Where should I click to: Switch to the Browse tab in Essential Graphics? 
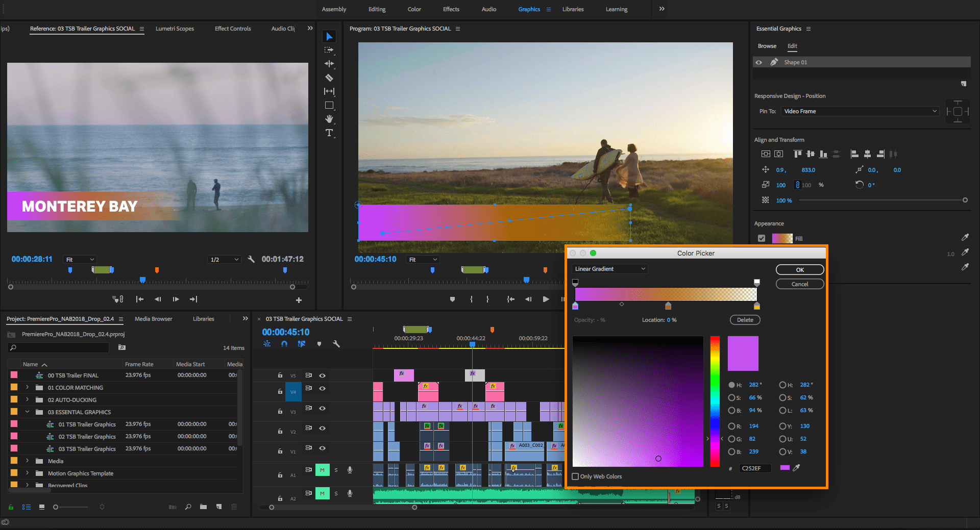click(x=767, y=46)
